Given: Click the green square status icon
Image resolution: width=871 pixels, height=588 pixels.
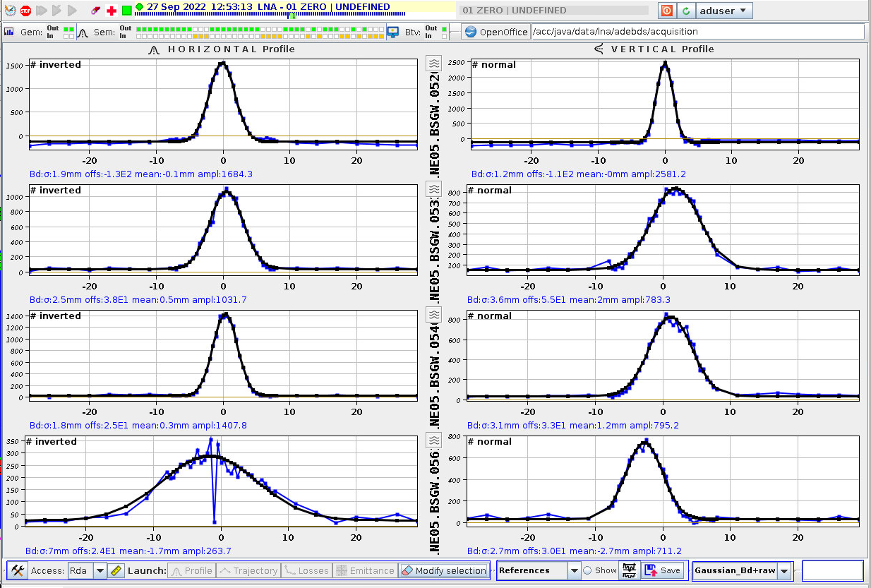Looking at the screenshot, I should pyautogui.click(x=126, y=11).
